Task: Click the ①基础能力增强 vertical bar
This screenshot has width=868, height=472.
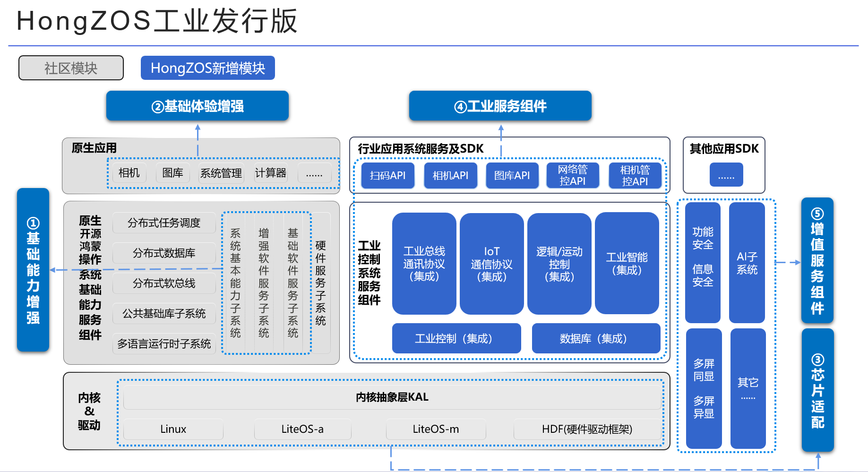Action: [33, 270]
